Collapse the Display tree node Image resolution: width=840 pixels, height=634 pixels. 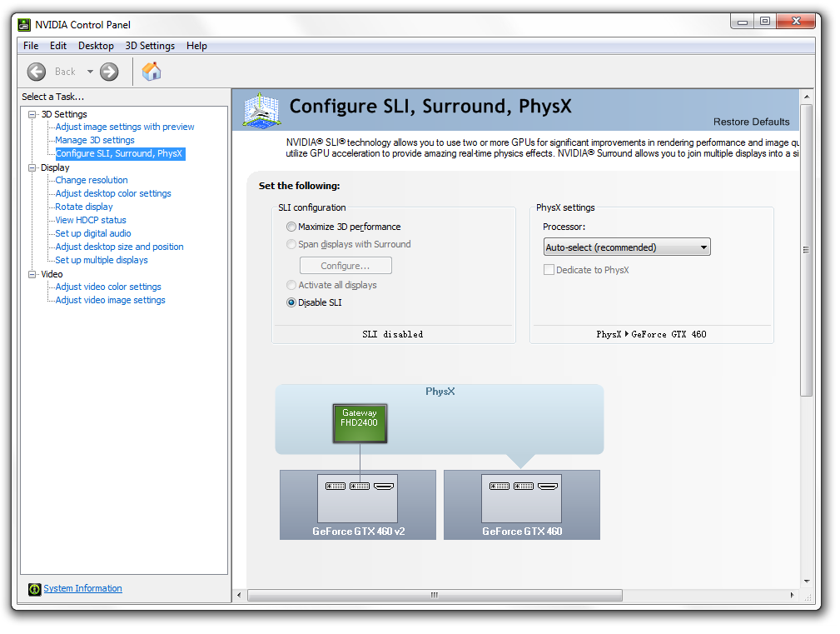(x=32, y=167)
